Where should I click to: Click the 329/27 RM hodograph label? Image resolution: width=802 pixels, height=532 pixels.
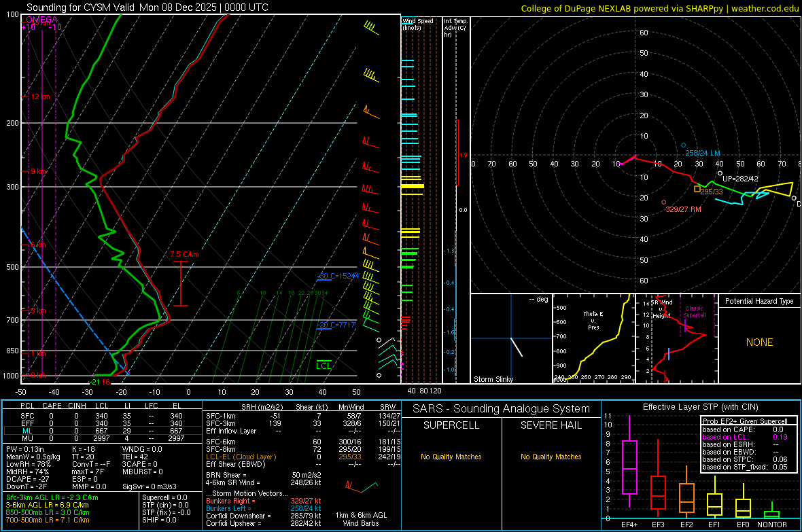[x=683, y=210]
